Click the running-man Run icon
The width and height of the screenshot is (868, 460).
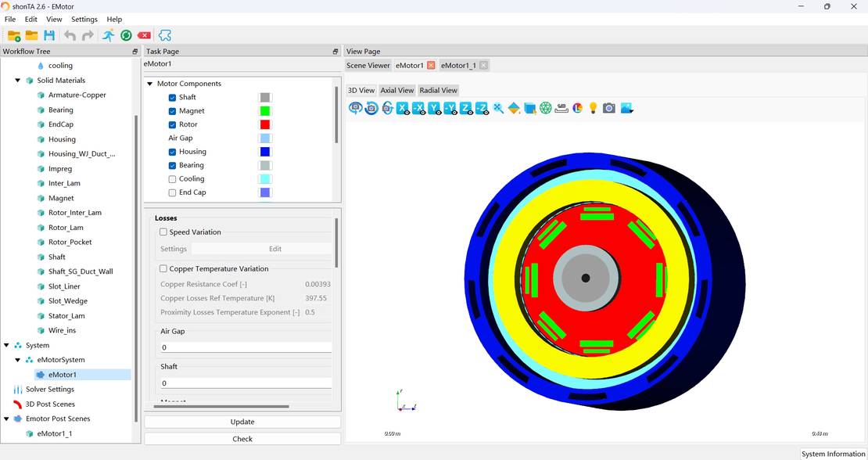pyautogui.click(x=108, y=35)
